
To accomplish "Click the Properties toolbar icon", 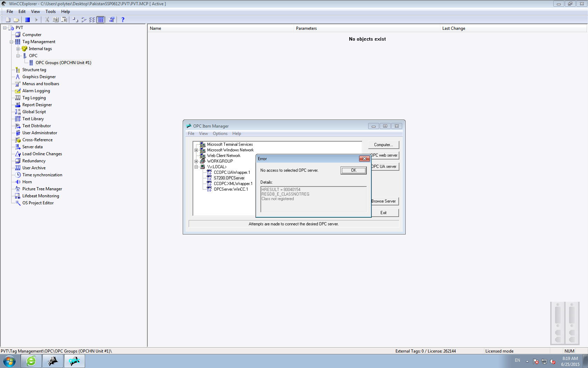I will [x=112, y=20].
